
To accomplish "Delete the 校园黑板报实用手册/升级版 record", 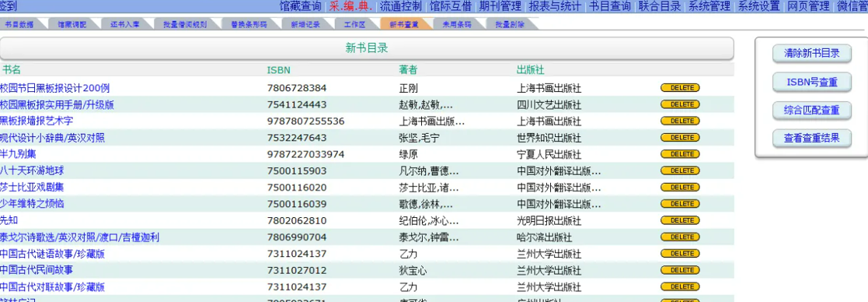I will (x=680, y=104).
